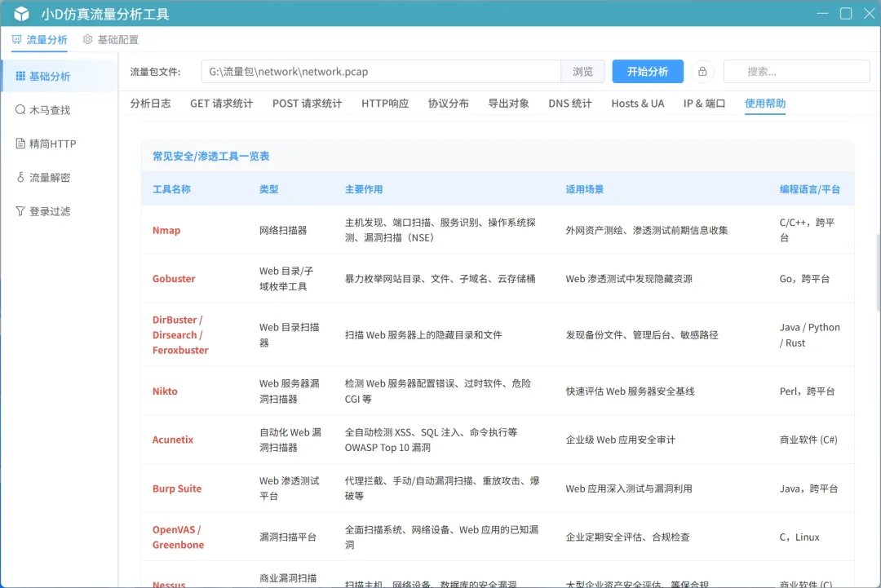Open the IP & 端口 tab
Viewport: 881px width, 588px height.
click(x=704, y=104)
